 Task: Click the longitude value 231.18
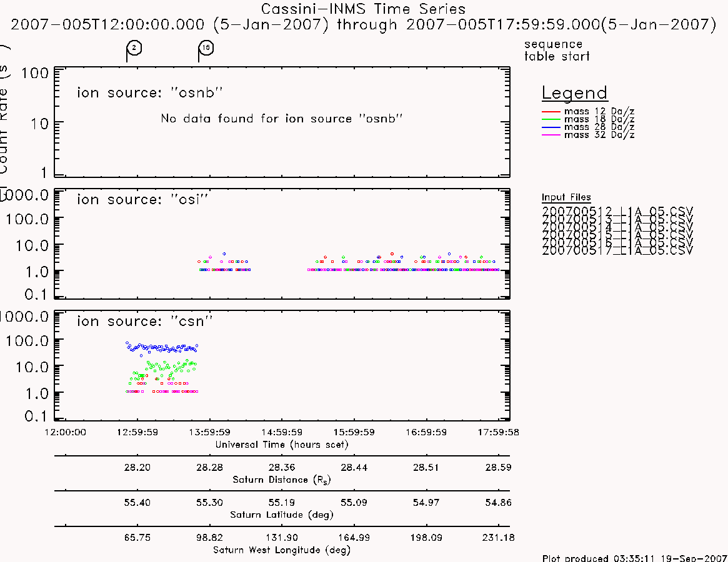498,538
